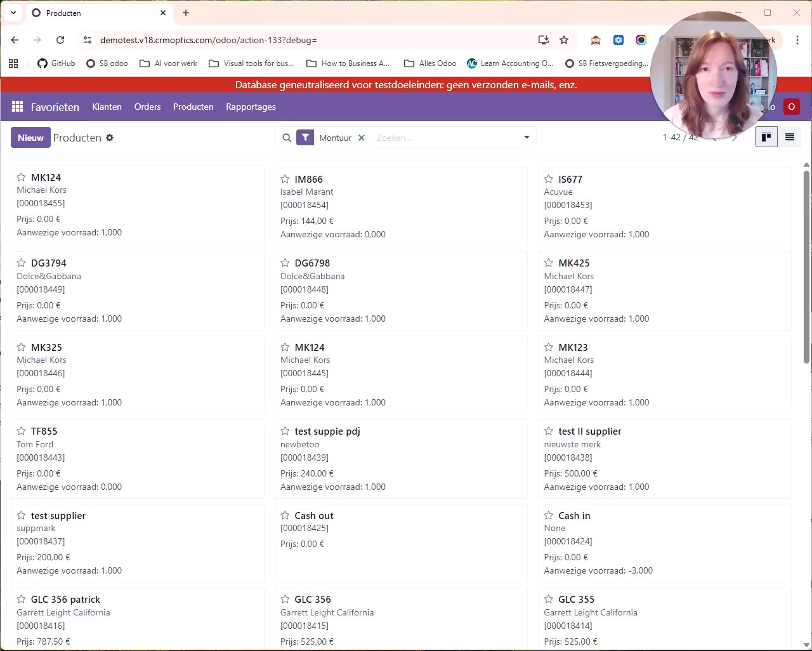Click the Zoeken search field
Screen dimensions: 812x651
tap(444, 138)
